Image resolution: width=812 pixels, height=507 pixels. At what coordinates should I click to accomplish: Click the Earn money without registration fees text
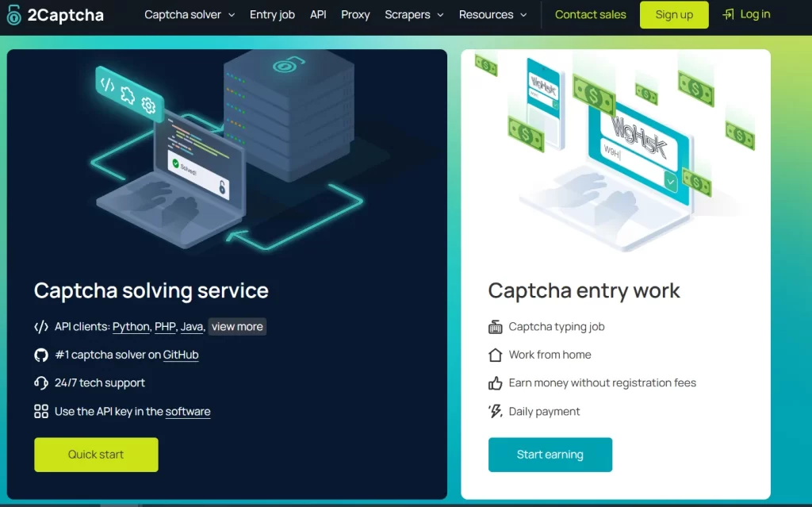pos(603,382)
